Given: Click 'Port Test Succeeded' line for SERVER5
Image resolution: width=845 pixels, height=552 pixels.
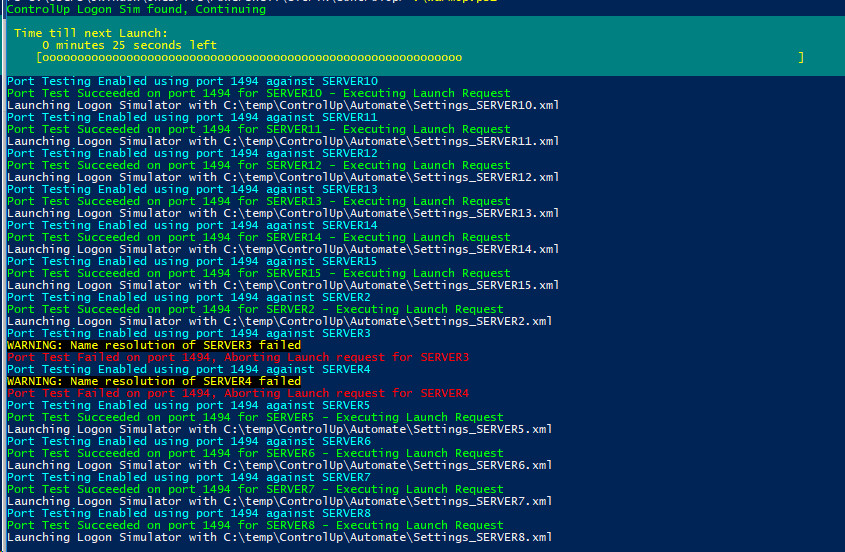Looking at the screenshot, I should pos(255,418).
